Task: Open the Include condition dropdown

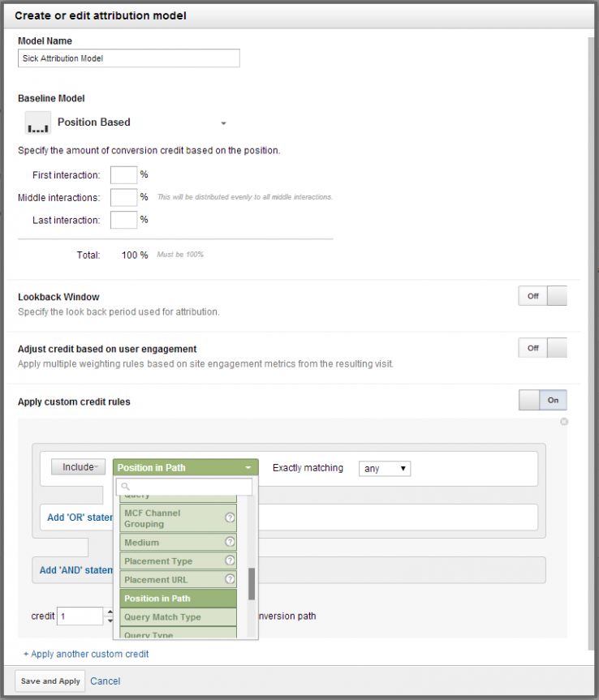Action: pos(78,467)
